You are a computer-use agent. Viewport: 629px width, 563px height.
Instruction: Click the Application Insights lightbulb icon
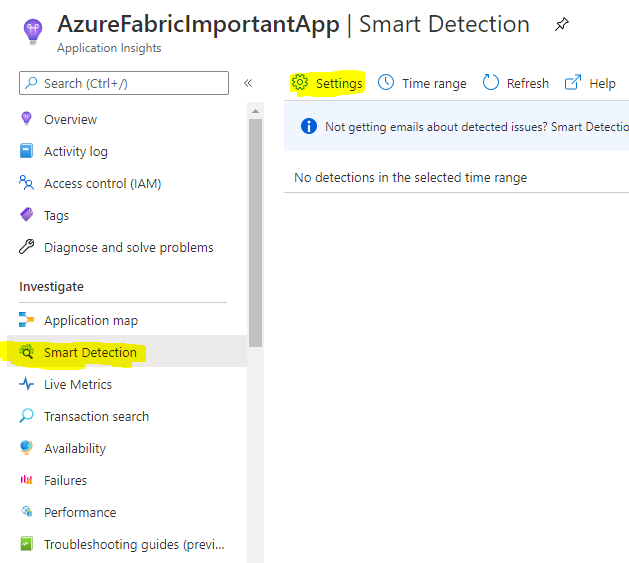33,31
